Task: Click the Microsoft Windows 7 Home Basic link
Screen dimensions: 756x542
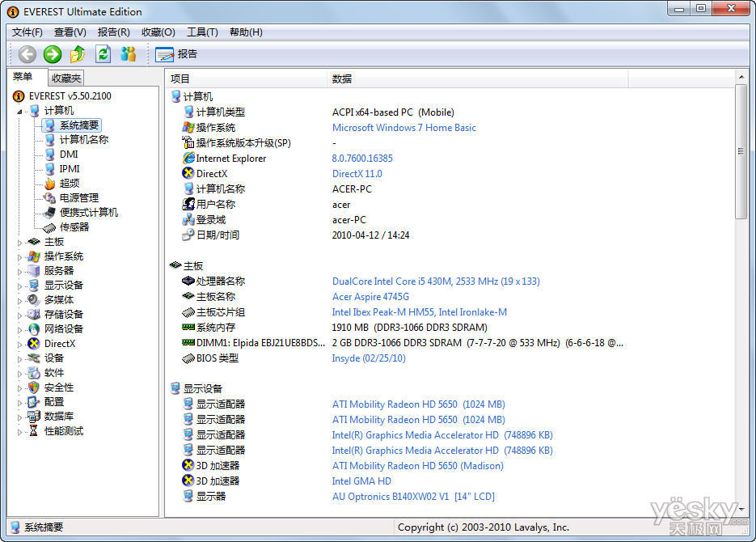Action: pos(404,128)
